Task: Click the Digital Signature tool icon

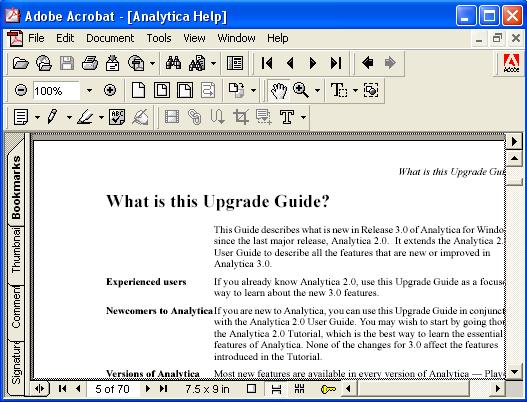Action: [140, 117]
